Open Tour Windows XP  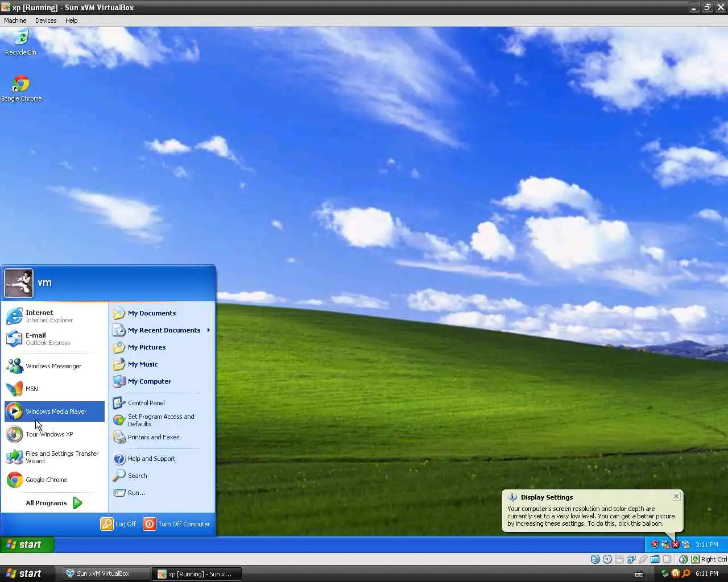pyautogui.click(x=55, y=434)
